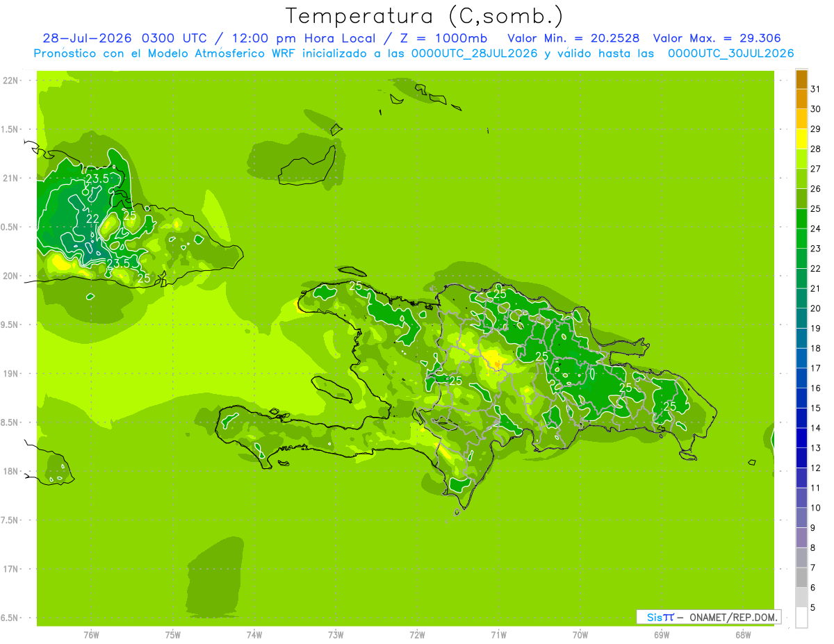Click the yellow 28 color swatch in legend
Viewport: 834px width, 644px height.
801,139
